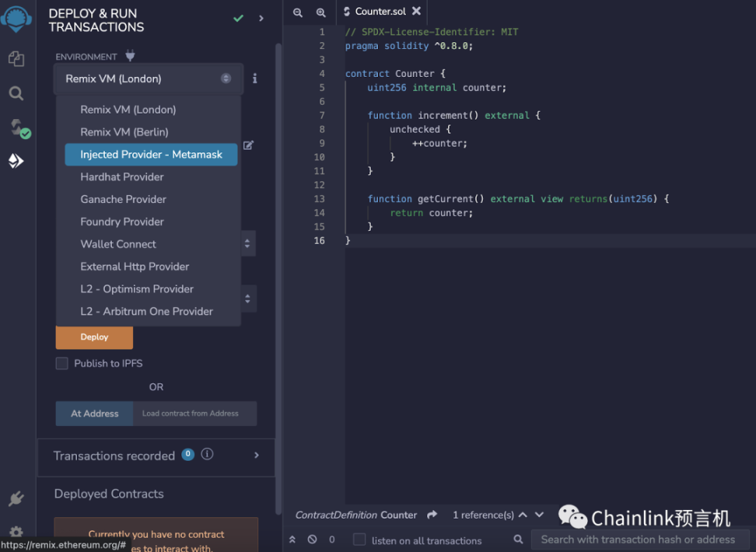Open the Solidity compiler sidebar icon
The image size is (756, 552).
pyautogui.click(x=18, y=128)
